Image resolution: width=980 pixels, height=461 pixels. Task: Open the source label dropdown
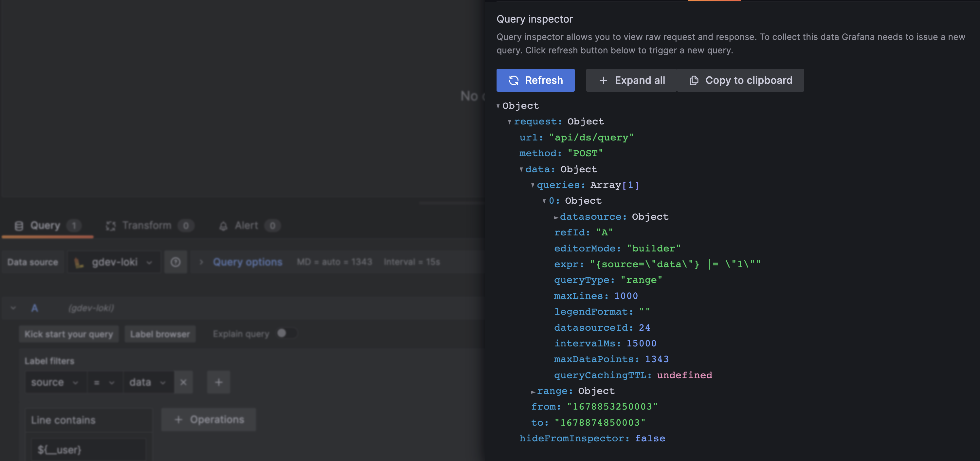55,382
